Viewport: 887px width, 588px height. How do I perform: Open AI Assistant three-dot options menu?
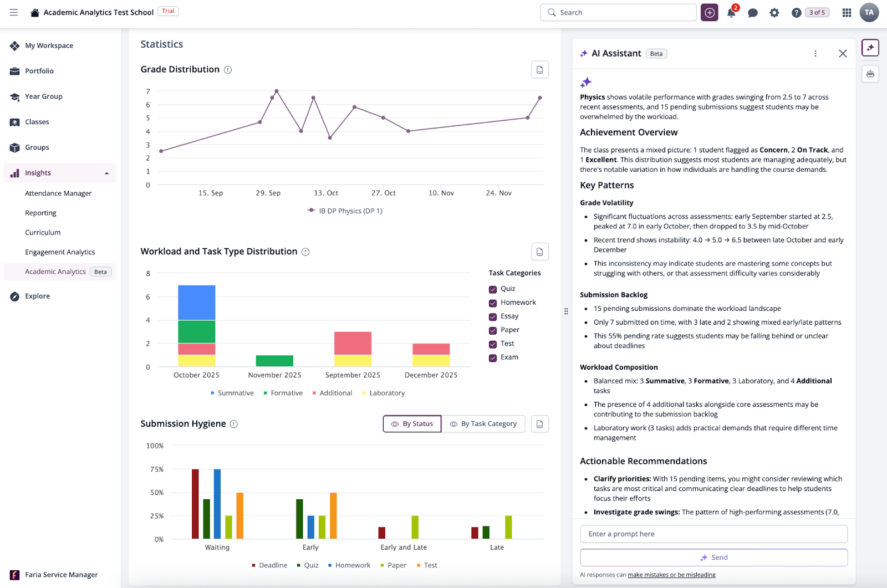pyautogui.click(x=815, y=54)
